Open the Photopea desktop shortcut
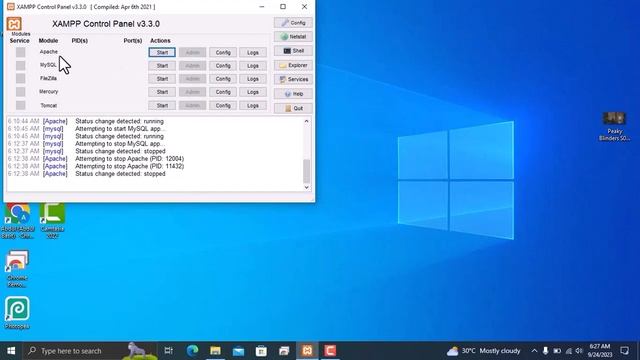Screen dimensions: 640x360 tap(17, 313)
